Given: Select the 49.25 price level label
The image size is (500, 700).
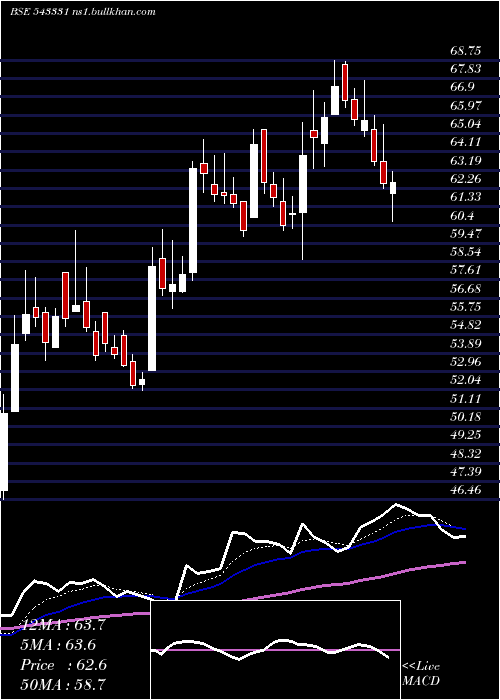Looking at the screenshot, I should tap(466, 435).
